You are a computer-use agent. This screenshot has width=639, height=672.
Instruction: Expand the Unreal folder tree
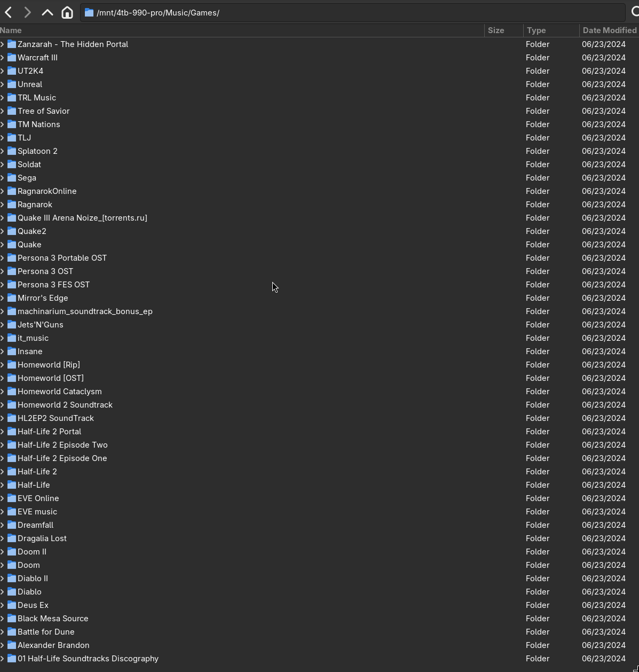coord(3,84)
